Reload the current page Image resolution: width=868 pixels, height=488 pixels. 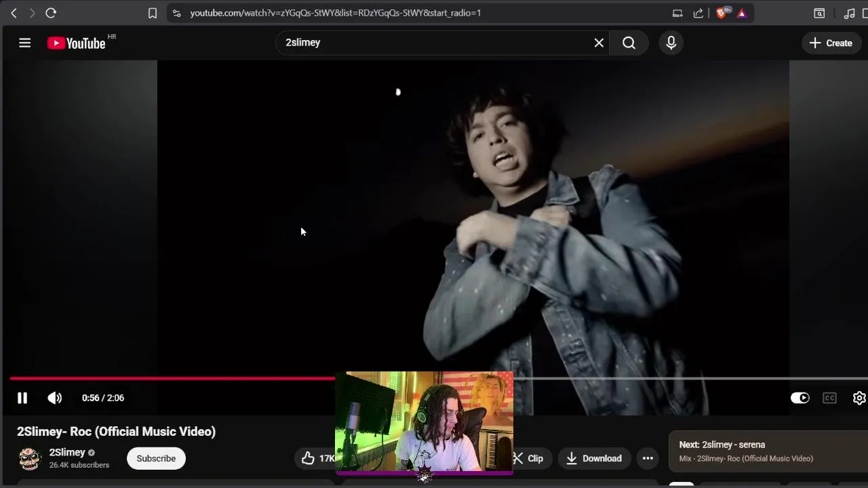point(51,13)
